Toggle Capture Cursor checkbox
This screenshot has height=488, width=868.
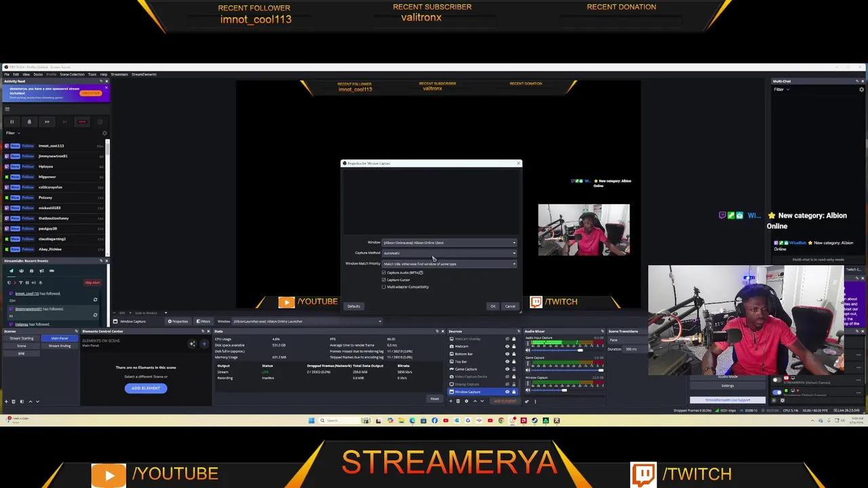[x=384, y=280]
